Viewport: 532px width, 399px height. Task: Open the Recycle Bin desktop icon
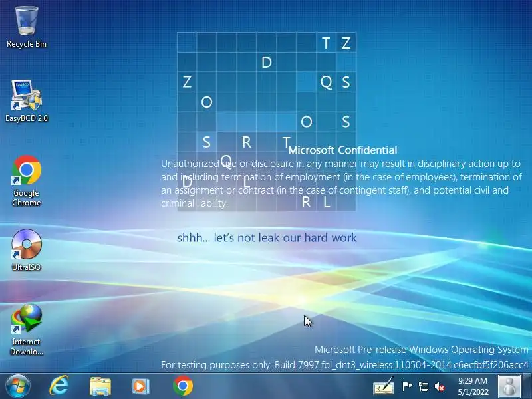pyautogui.click(x=27, y=27)
